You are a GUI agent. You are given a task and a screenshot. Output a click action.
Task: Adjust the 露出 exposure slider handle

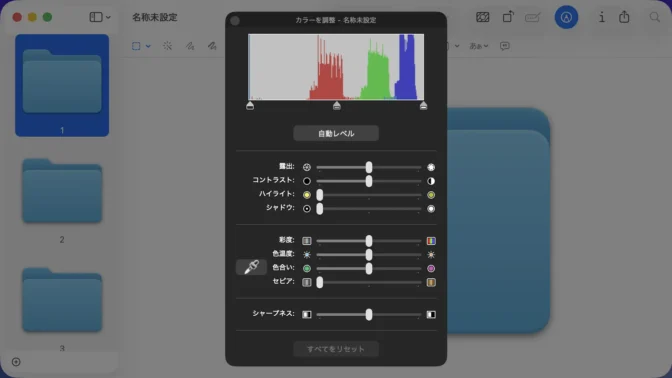pyautogui.click(x=369, y=167)
